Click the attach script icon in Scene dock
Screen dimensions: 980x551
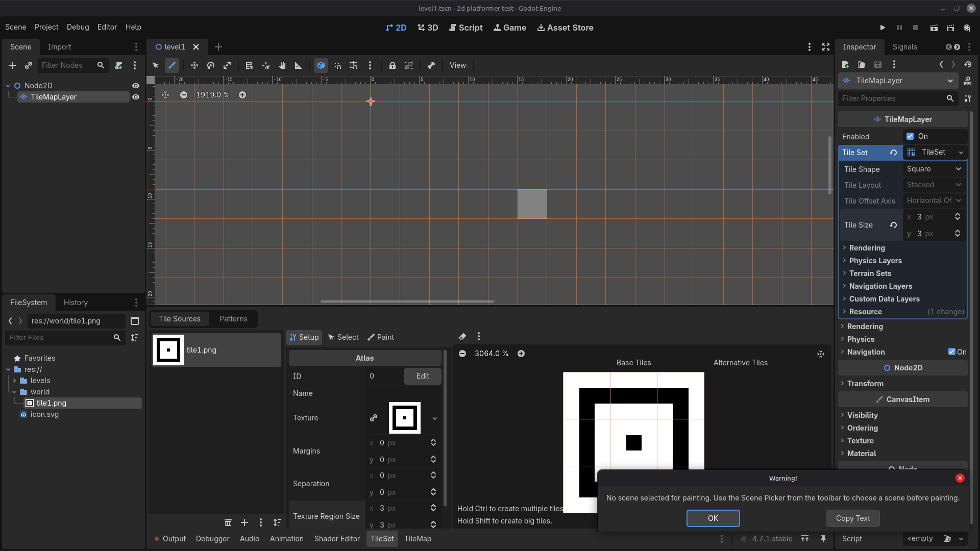tap(118, 65)
